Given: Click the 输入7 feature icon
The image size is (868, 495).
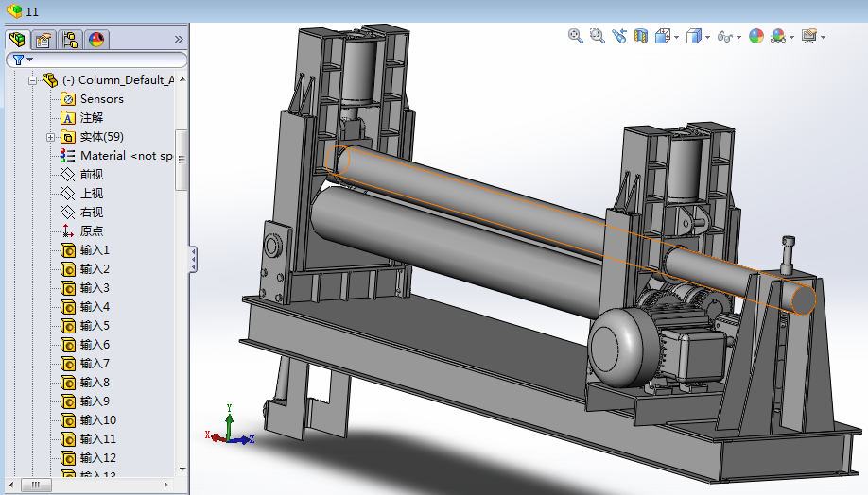Looking at the screenshot, I should coord(68,364).
